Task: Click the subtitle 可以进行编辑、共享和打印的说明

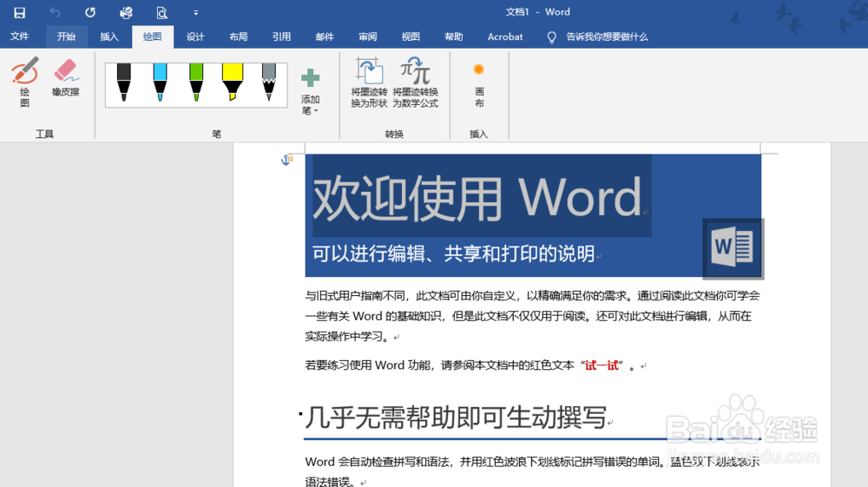Action: tap(453, 253)
